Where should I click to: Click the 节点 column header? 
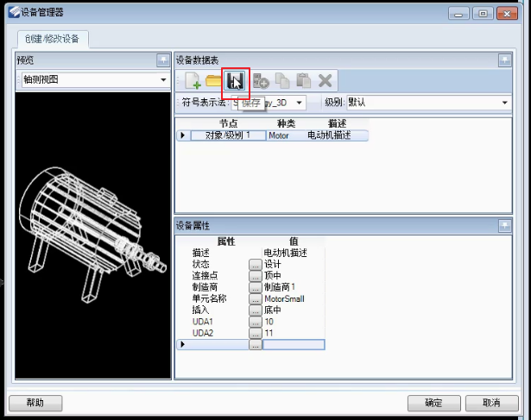[x=228, y=124]
